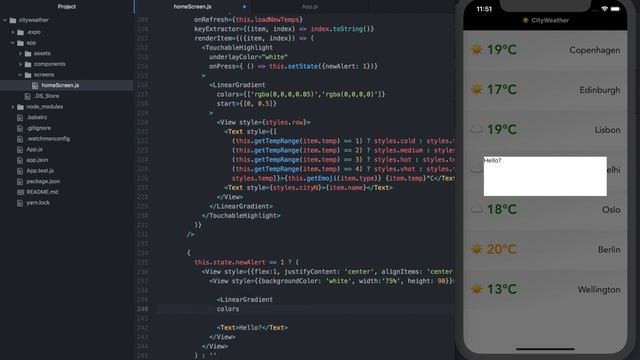This screenshot has width=640, height=360.
Task: Tap the cloud icon beside Lisbon's 19°C
Action: (476, 130)
